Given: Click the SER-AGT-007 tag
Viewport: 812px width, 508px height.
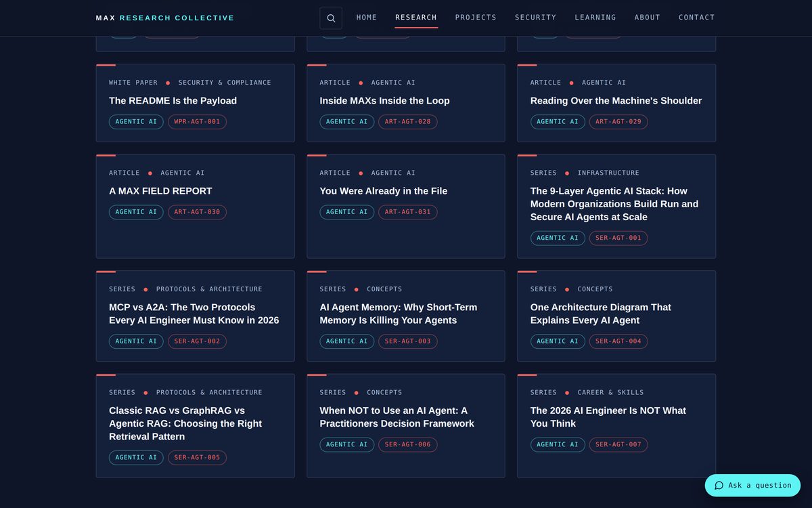Looking at the screenshot, I should pyautogui.click(x=618, y=445).
